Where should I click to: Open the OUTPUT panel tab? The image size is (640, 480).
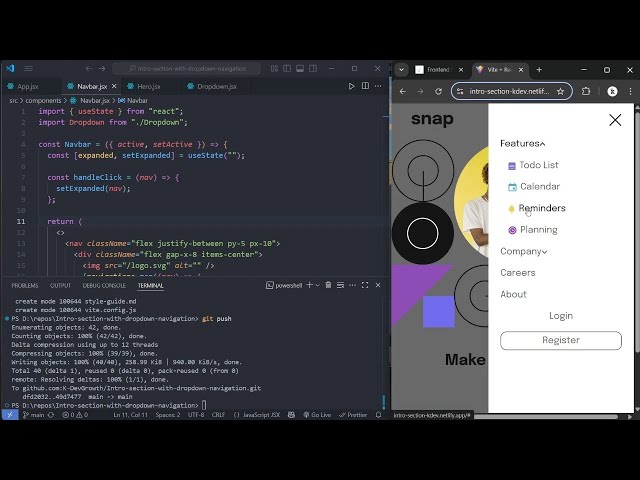[x=60, y=285]
